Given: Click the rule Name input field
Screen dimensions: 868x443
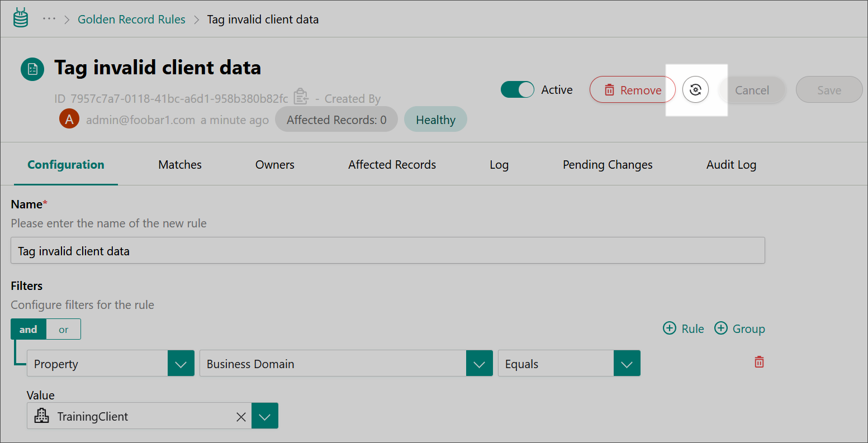Looking at the screenshot, I should coord(387,251).
